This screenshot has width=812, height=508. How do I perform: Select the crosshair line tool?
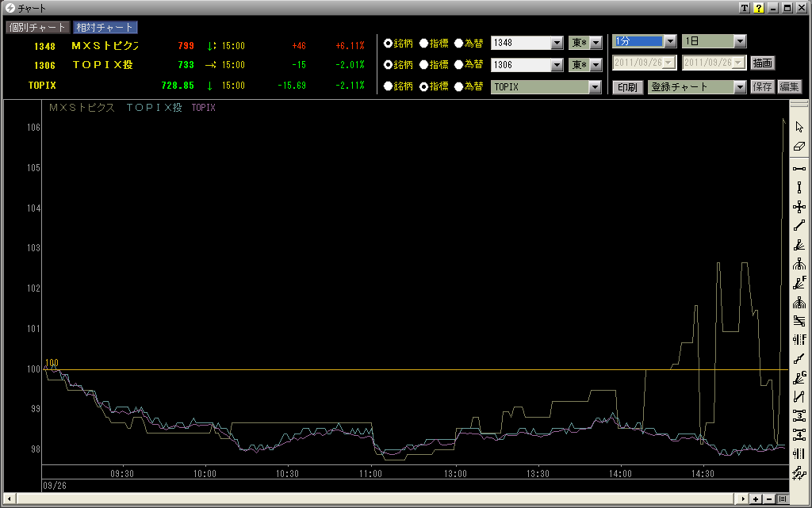point(799,207)
